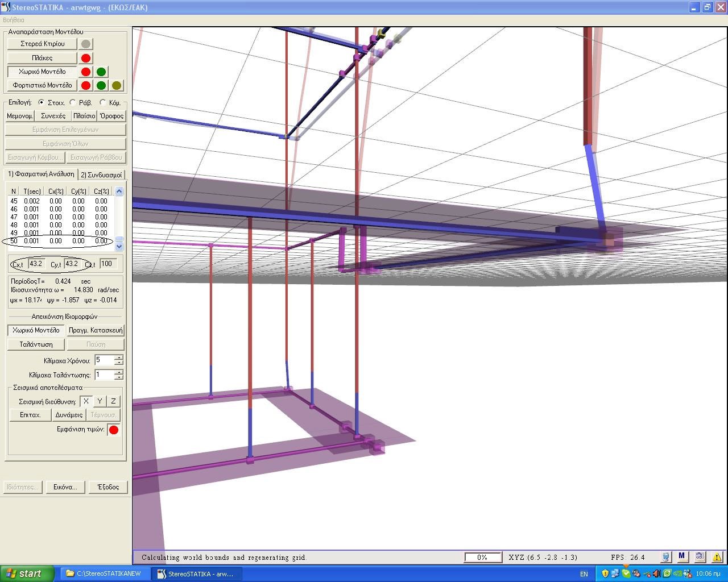This screenshot has width=728, height=582.
Task: Click the yellow warning icon in status bar
Action: click(x=717, y=557)
